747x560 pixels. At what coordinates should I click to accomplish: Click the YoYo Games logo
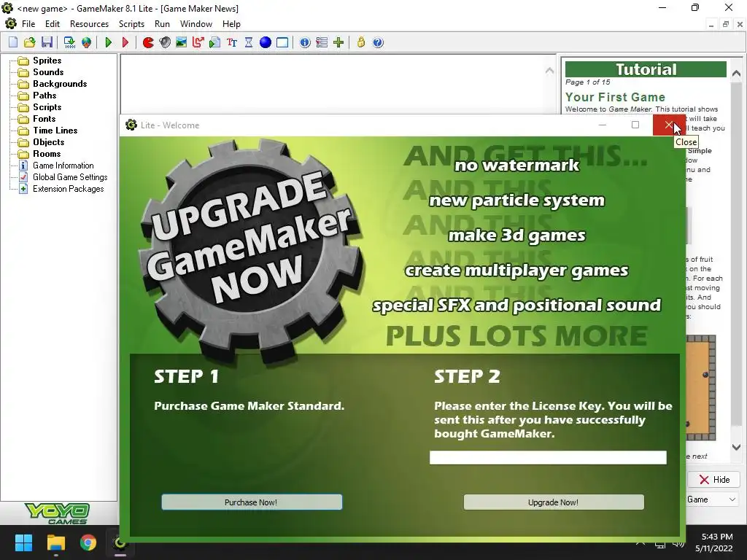coord(58,513)
